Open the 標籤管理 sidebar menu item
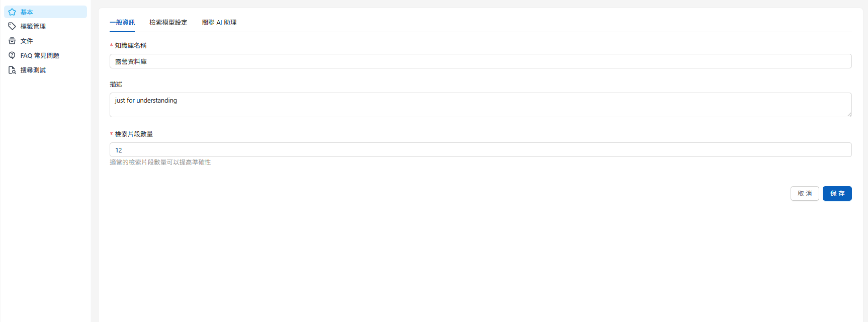 pyautogui.click(x=33, y=26)
